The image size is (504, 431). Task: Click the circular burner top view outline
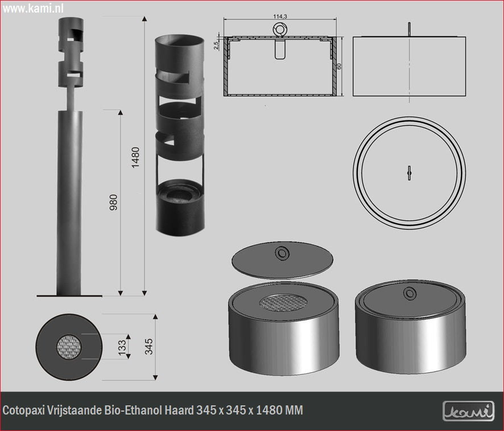(409, 173)
